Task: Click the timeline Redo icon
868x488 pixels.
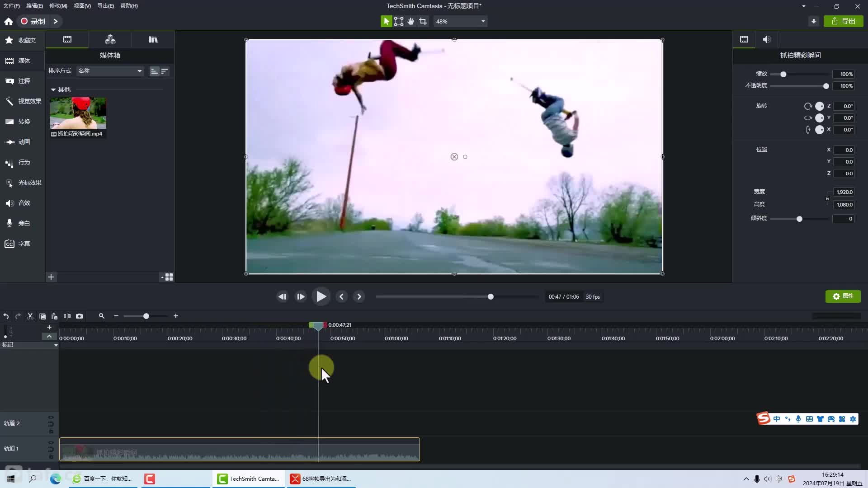Action: point(18,316)
